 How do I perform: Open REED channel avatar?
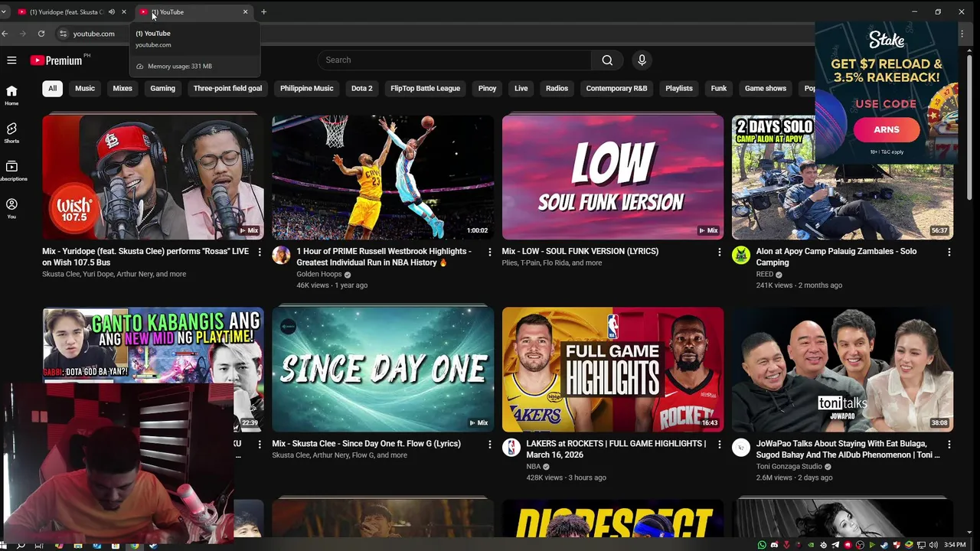pos(740,255)
